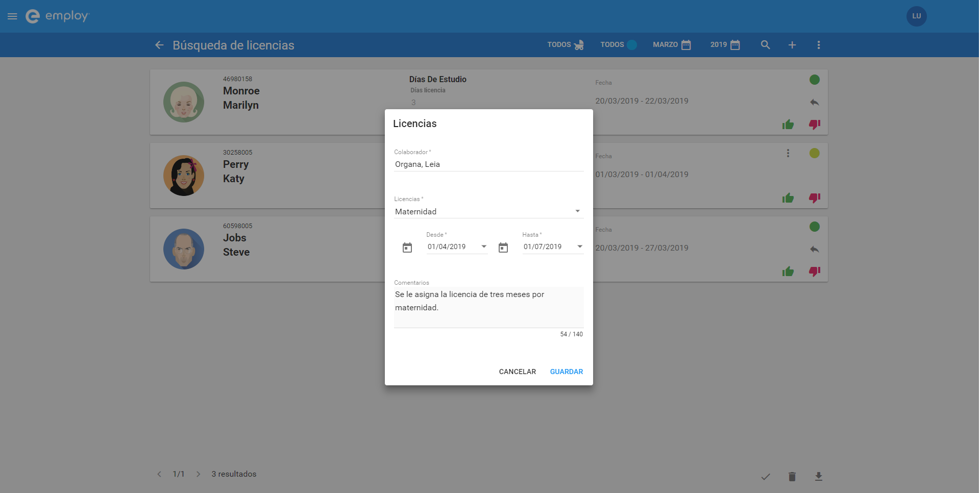
Task: Go to previous results page
Action: tap(159, 474)
